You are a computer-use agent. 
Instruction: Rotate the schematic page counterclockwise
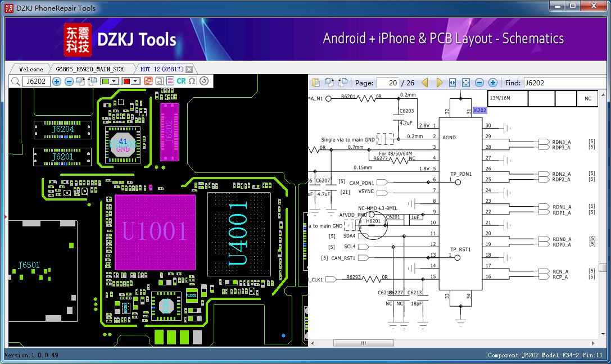(x=343, y=83)
